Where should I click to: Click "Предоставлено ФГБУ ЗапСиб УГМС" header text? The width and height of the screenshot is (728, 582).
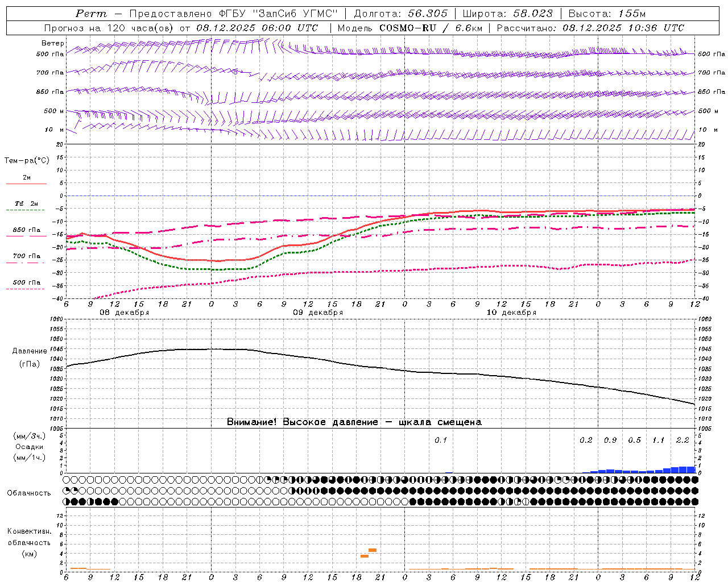(x=234, y=14)
